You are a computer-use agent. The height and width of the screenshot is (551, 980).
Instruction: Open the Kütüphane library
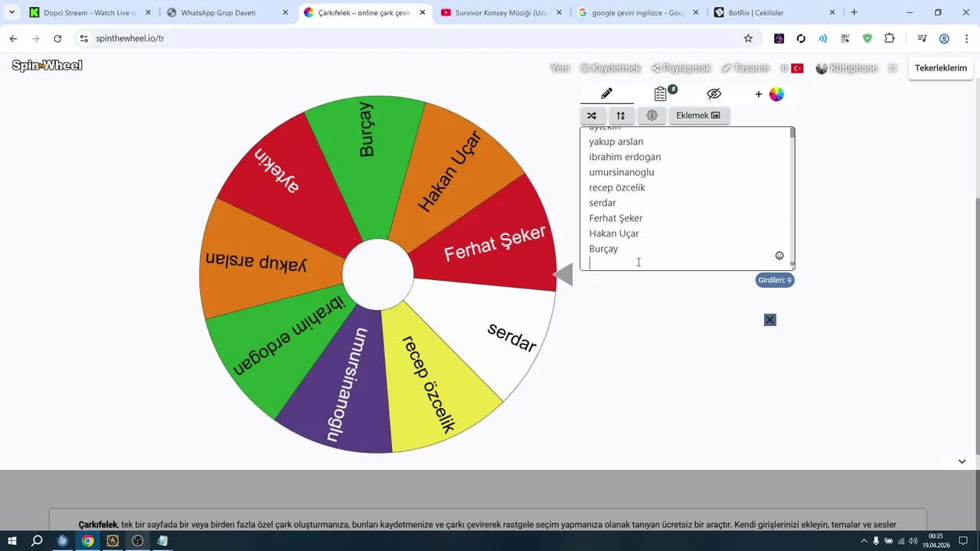(x=847, y=68)
